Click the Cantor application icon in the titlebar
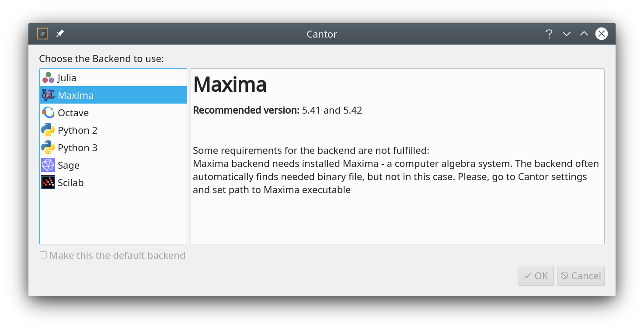 point(42,34)
